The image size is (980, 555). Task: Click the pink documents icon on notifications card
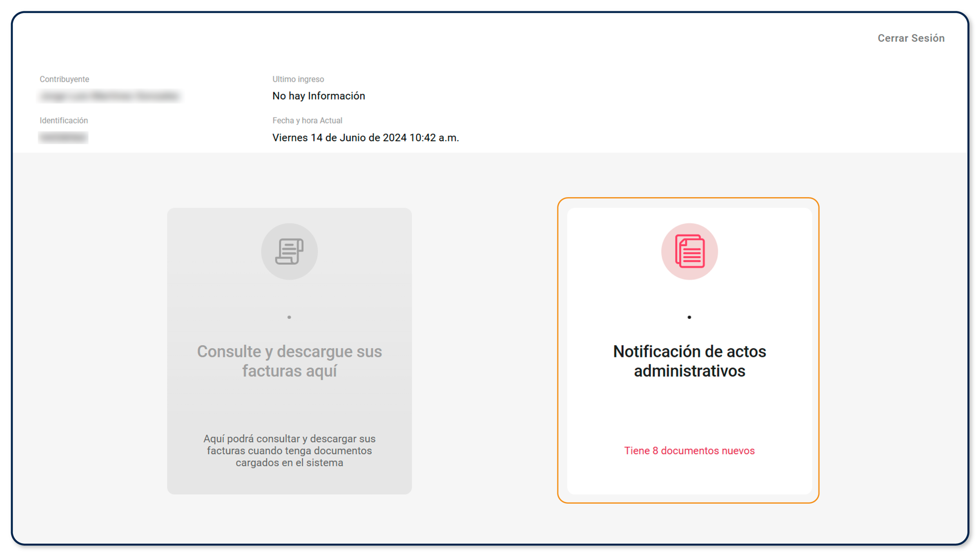pyautogui.click(x=690, y=252)
